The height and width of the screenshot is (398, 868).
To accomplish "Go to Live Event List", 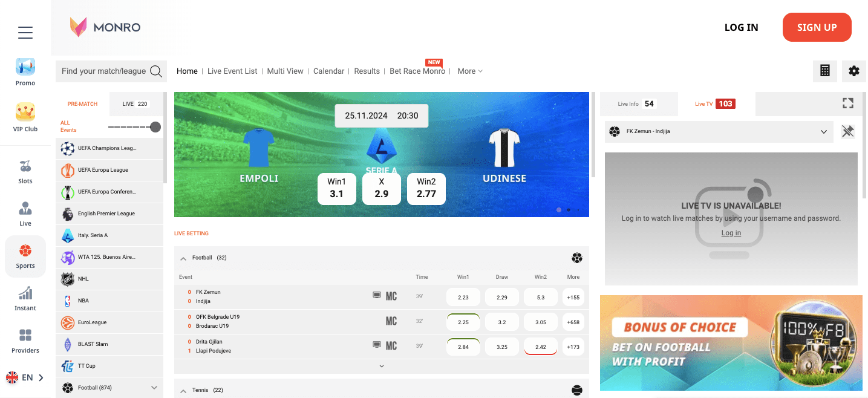I will click(x=232, y=71).
